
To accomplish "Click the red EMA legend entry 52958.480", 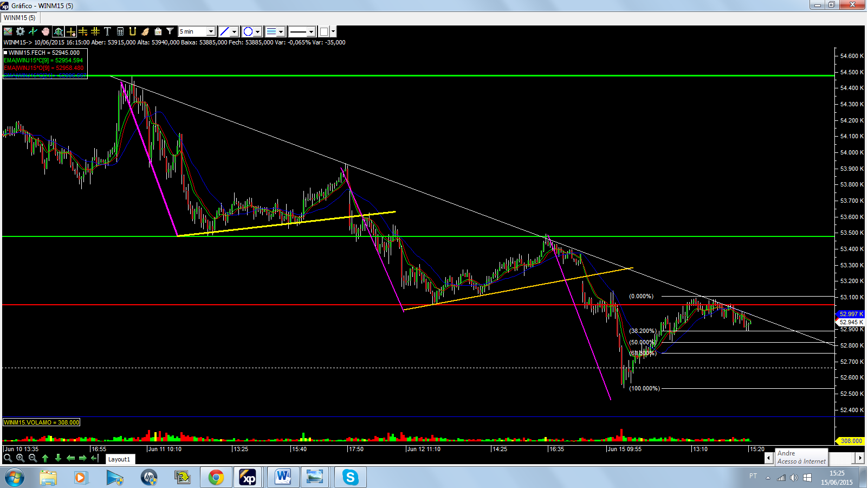I will click(43, 68).
